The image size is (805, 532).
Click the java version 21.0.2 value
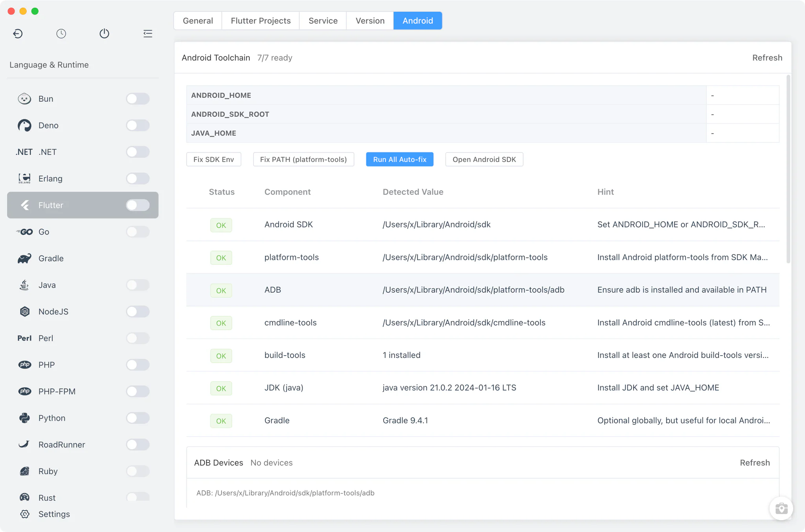[x=449, y=388]
